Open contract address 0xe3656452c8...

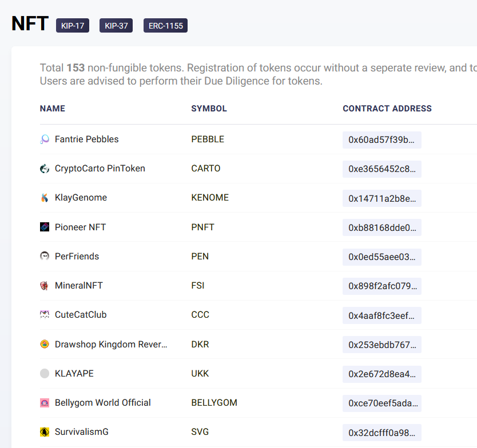[382, 169]
